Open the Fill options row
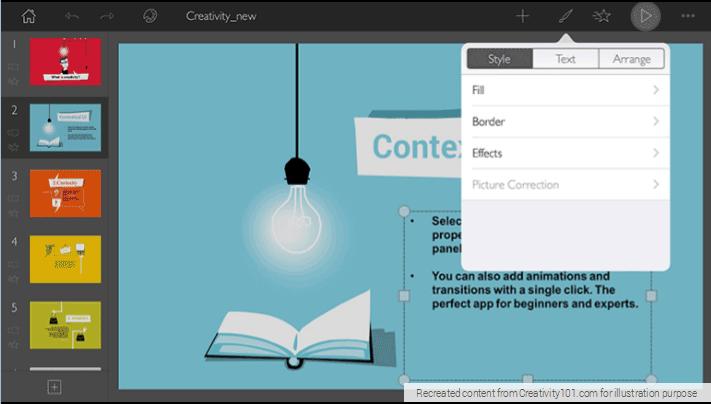Screen dimensions: 711x404 (565, 90)
